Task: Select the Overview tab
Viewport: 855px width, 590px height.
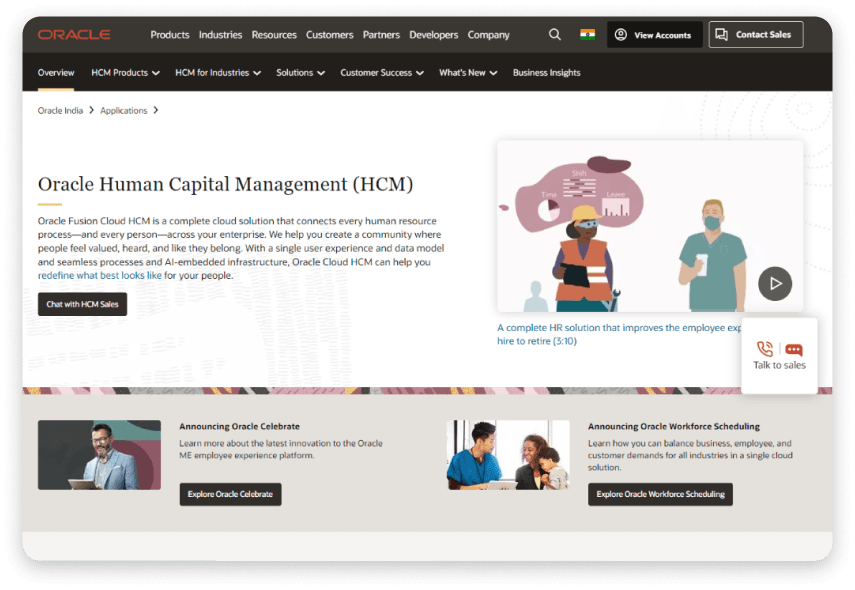Action: click(x=56, y=72)
